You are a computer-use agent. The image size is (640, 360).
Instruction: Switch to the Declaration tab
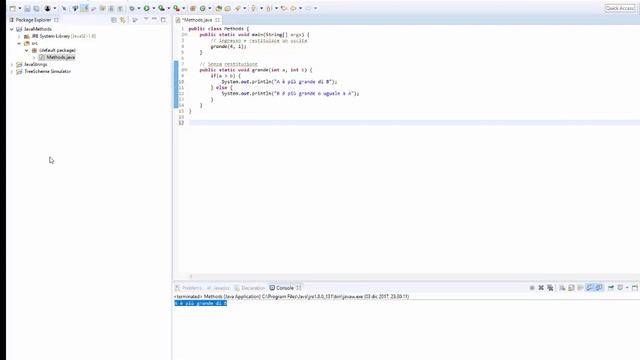click(x=249, y=288)
